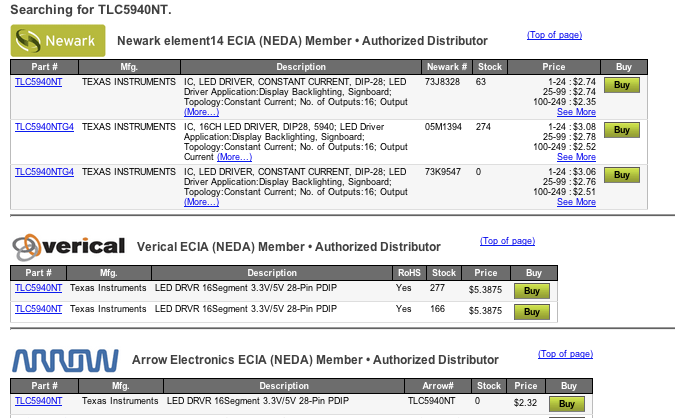
Task: Click the Mfg. header in Verical table
Action: point(108,273)
